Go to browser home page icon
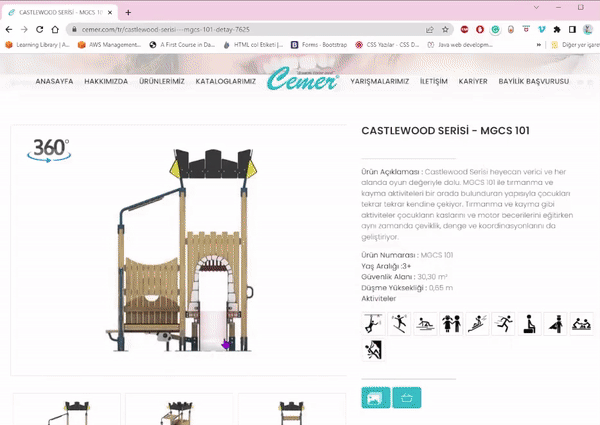 55,29
